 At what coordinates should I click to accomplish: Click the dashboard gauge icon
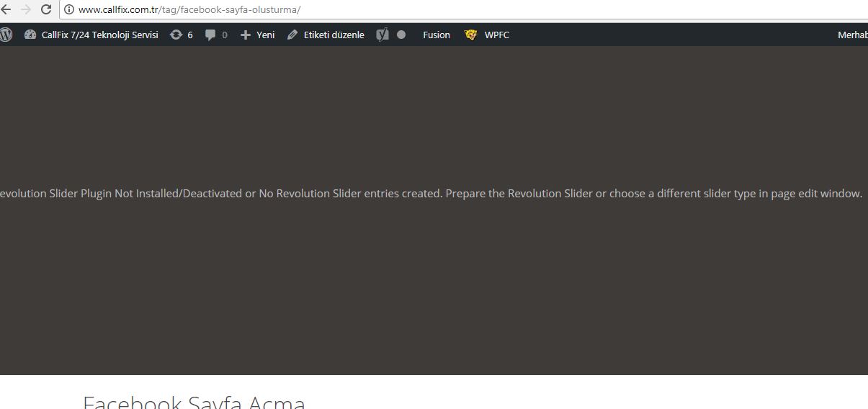click(x=30, y=35)
